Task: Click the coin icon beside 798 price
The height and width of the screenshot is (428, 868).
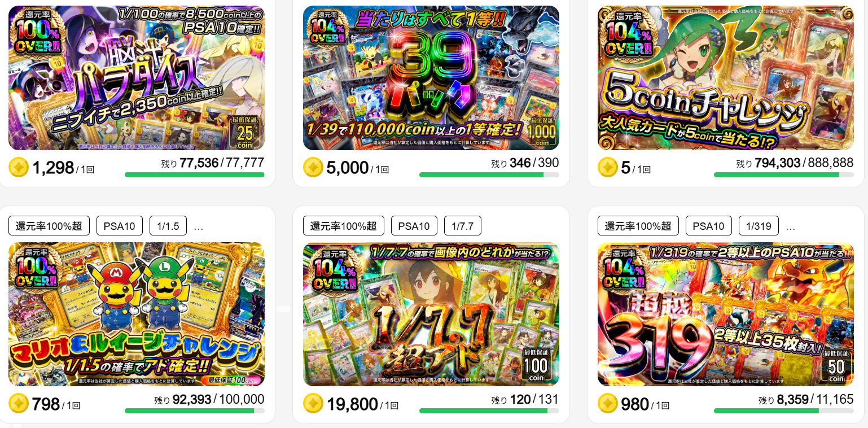Action: coord(19,404)
